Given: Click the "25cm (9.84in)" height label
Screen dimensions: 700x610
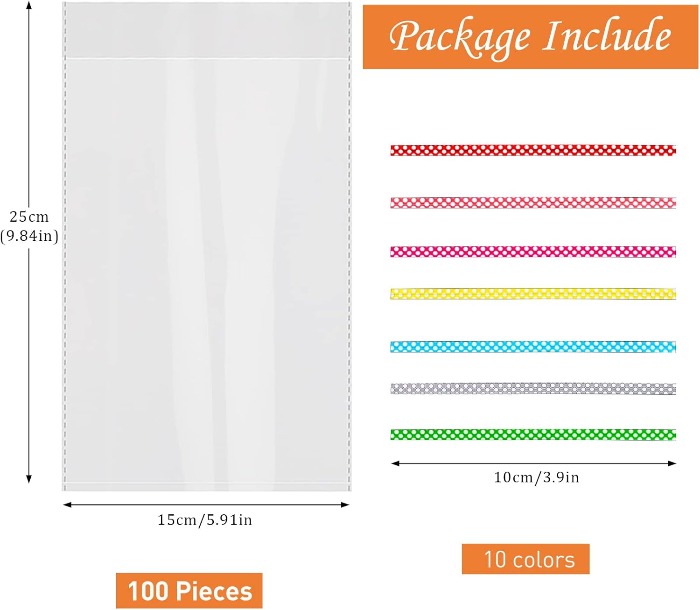Looking at the screenshot, I should [x=29, y=226].
